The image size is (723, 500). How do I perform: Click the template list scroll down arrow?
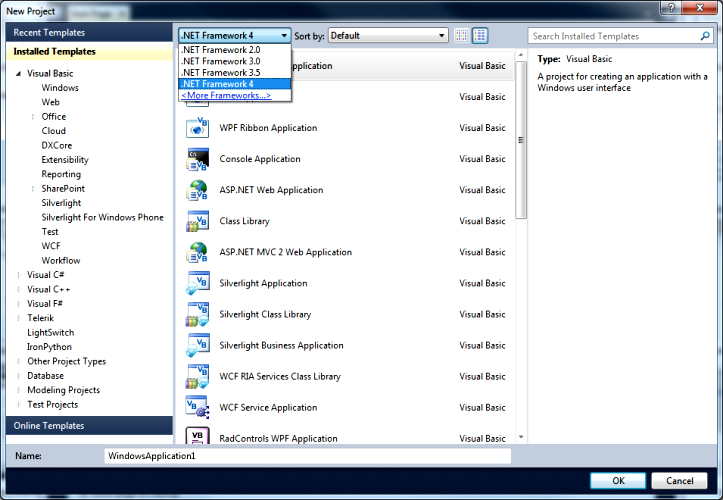(521, 437)
